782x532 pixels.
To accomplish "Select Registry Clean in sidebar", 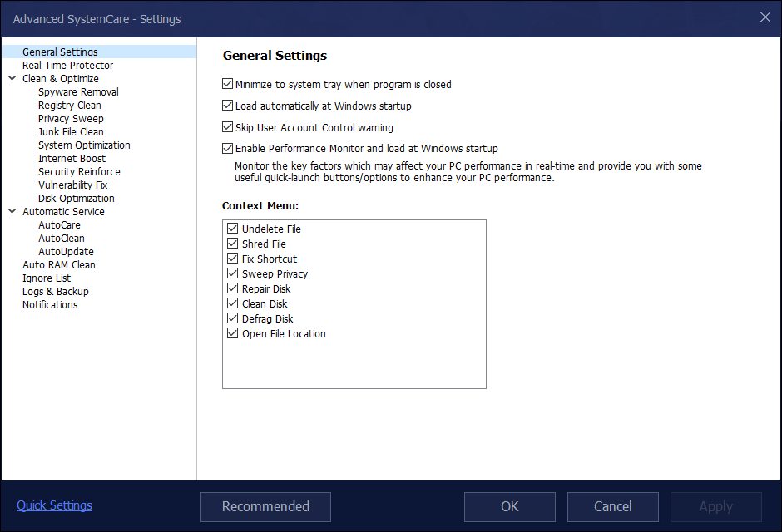I will (x=70, y=105).
